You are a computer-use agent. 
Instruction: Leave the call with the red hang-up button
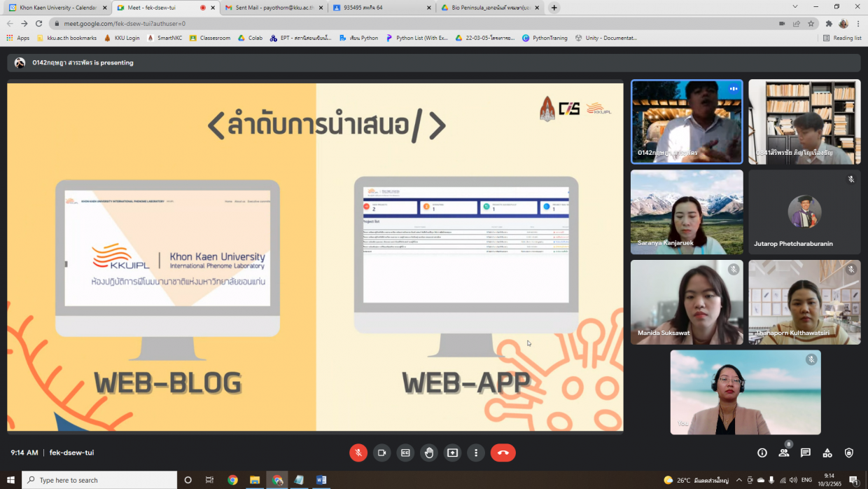(x=503, y=453)
